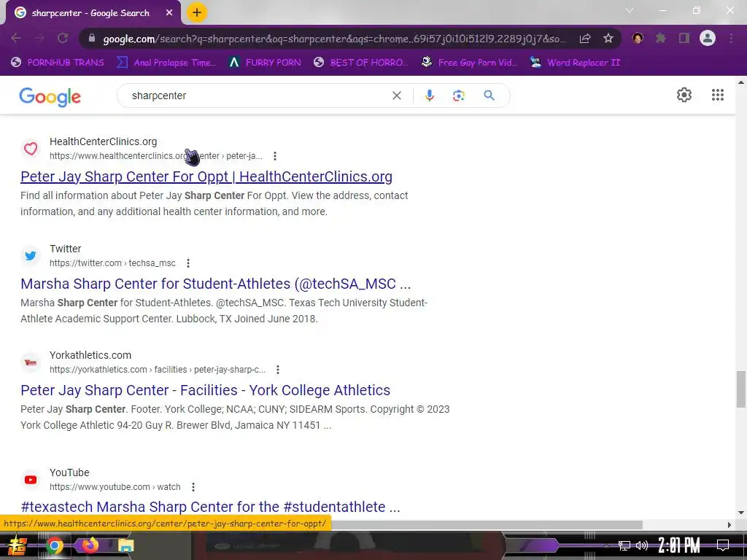
Task: Open Chrome profile account icon
Action: pos(708,38)
